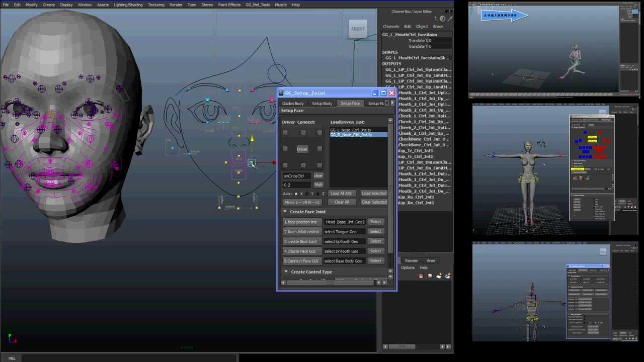Screen dimensions: 644x362
Task: Toggle checkbox left of Driver button
Action: (x=285, y=149)
